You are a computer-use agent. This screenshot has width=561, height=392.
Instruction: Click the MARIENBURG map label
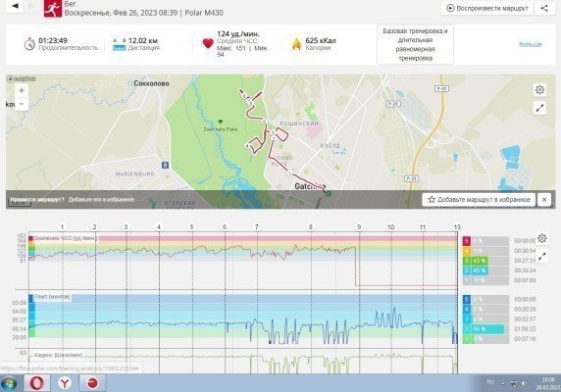(135, 174)
